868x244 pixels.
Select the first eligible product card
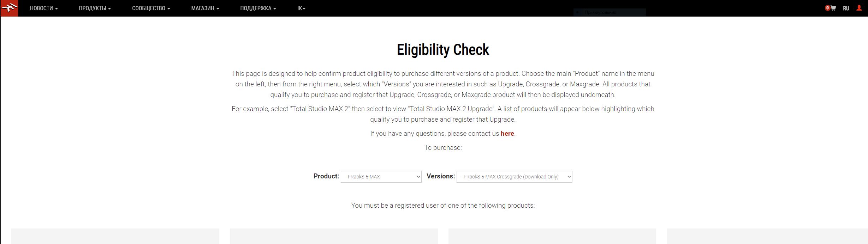click(115, 236)
